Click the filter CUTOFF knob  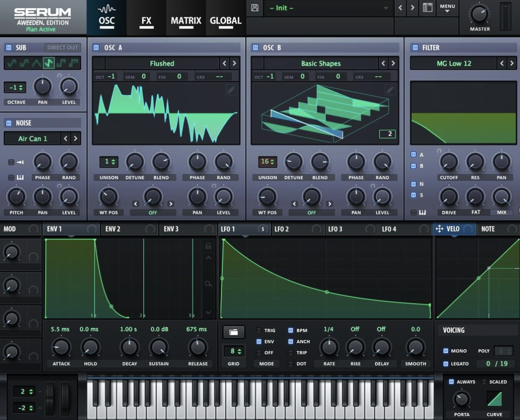tap(448, 162)
